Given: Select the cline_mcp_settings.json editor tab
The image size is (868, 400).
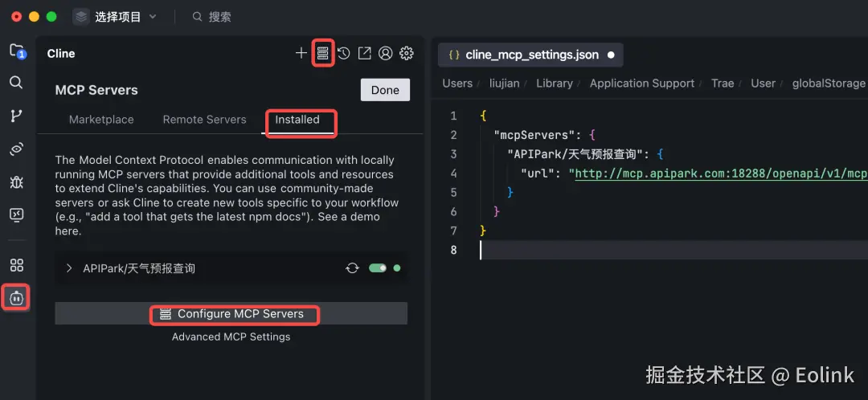Looking at the screenshot, I should [530, 55].
